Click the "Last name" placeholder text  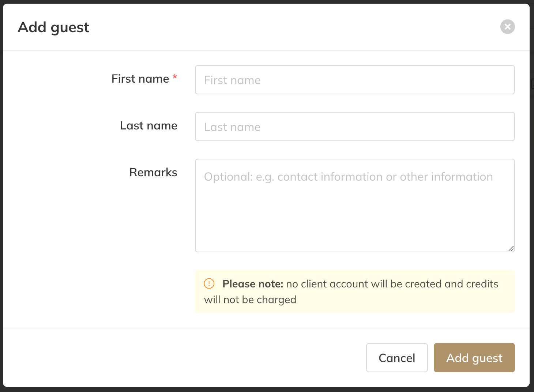[x=232, y=127]
